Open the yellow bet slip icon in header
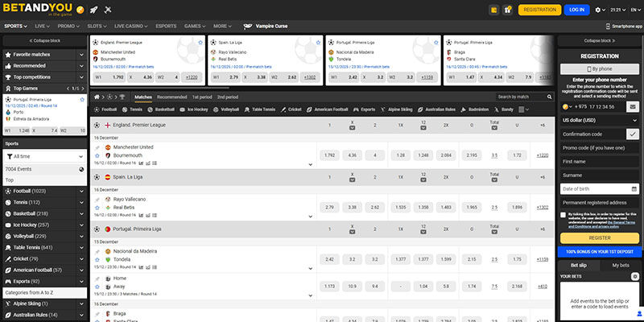Image resolution: width=644 pixels, height=322 pixels. [494, 10]
